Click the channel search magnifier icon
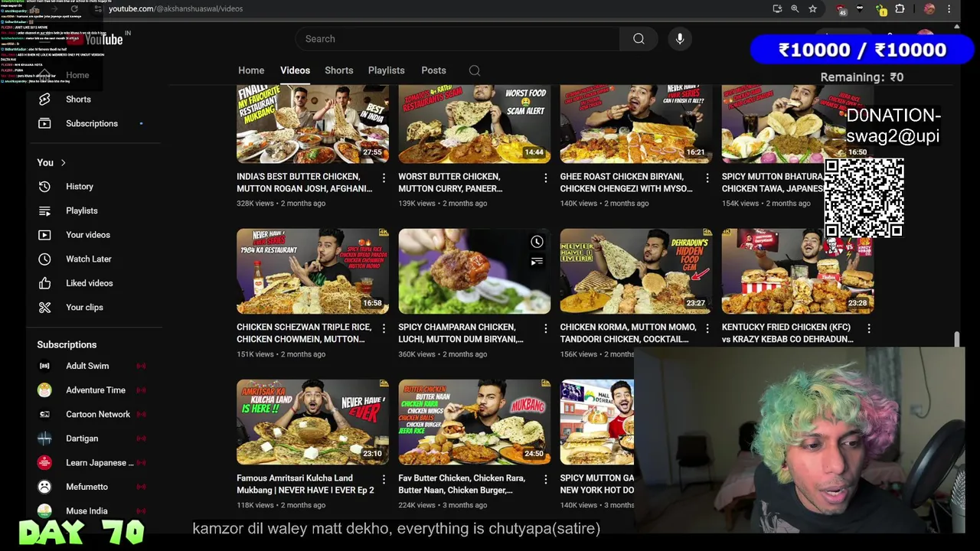Viewport: 980px width, 551px height. tap(475, 70)
